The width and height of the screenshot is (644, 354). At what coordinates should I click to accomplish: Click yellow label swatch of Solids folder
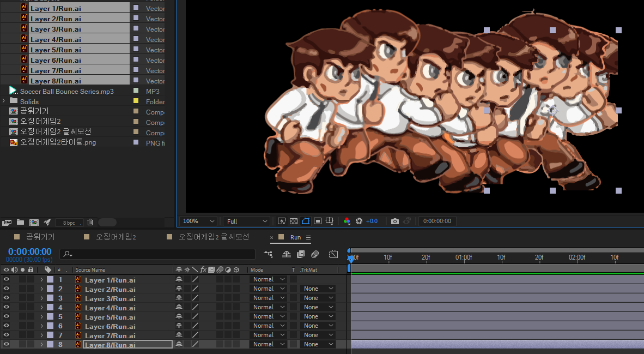coord(136,101)
